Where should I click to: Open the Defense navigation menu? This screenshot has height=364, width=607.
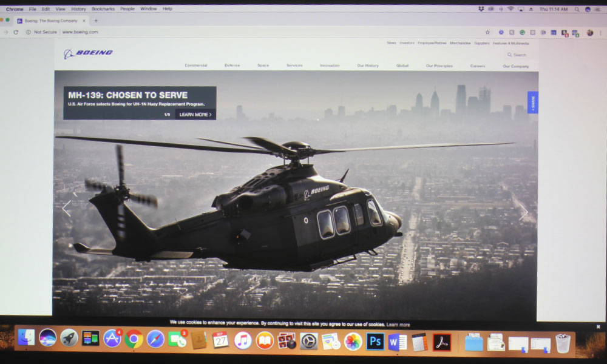click(232, 66)
